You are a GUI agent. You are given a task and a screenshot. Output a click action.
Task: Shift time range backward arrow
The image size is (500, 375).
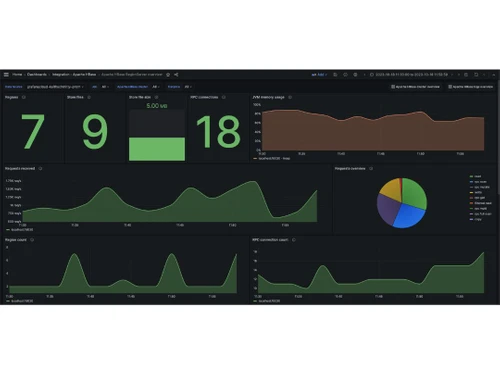(365, 75)
